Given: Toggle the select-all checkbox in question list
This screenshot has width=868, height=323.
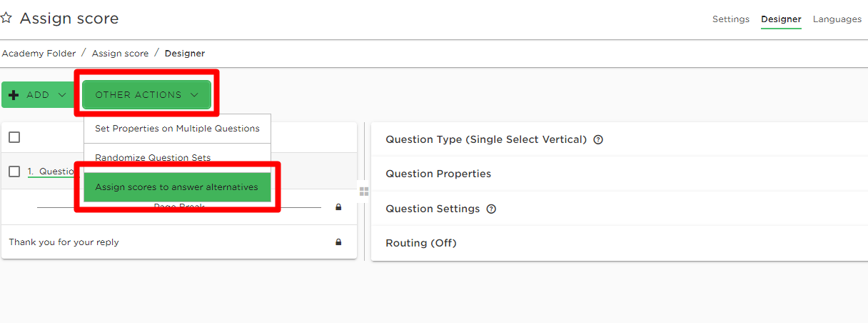Looking at the screenshot, I should 14,137.
